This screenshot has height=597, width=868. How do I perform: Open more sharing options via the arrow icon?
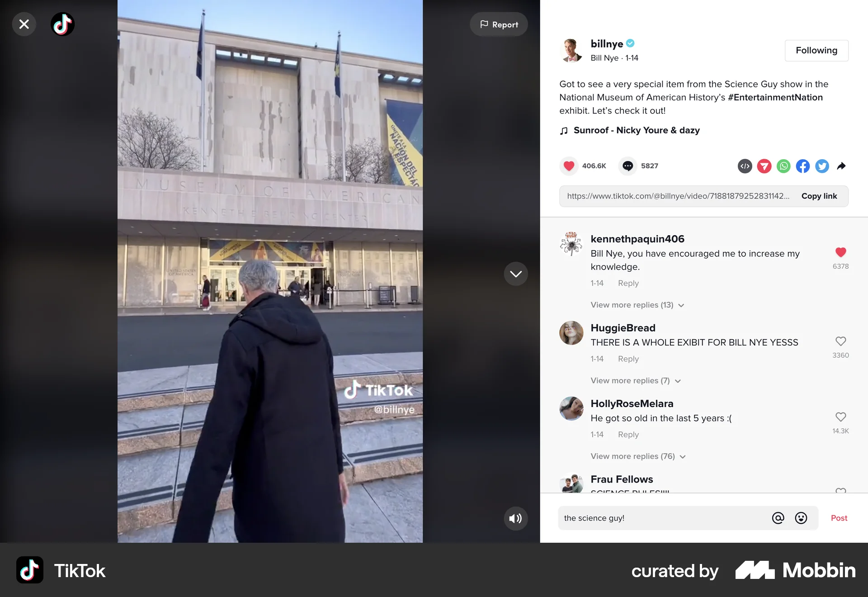click(x=842, y=166)
